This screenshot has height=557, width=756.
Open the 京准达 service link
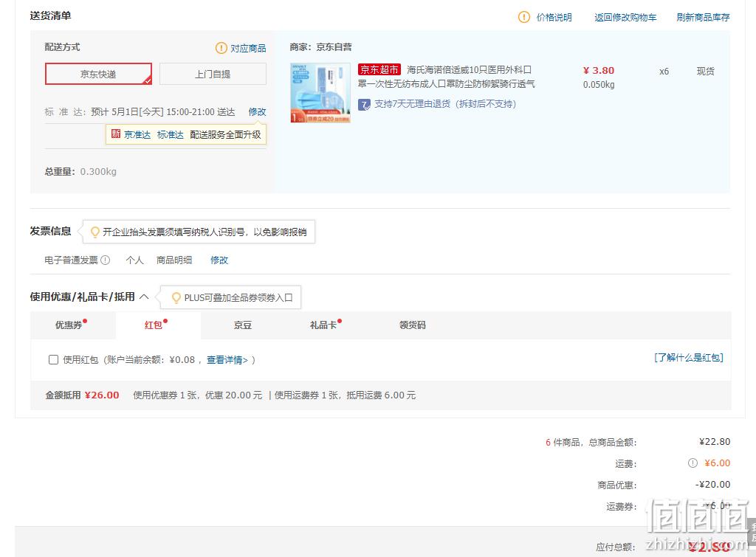tap(137, 134)
